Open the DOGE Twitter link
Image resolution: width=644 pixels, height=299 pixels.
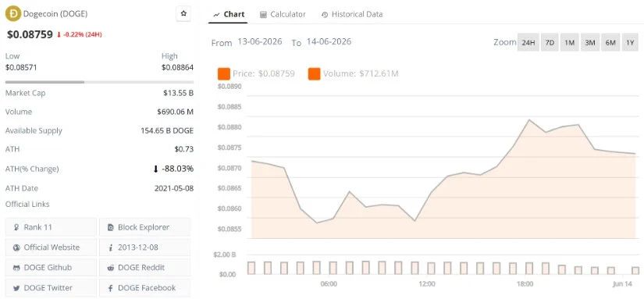(x=51, y=287)
